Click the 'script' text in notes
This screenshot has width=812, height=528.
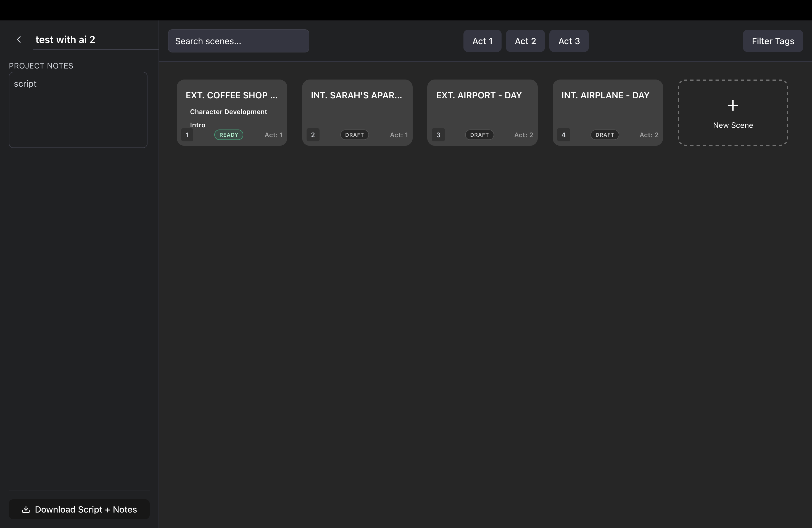[x=25, y=84]
